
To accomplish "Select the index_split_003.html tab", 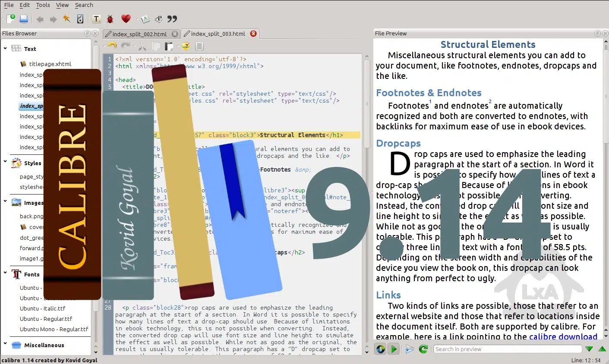I will [x=218, y=34].
